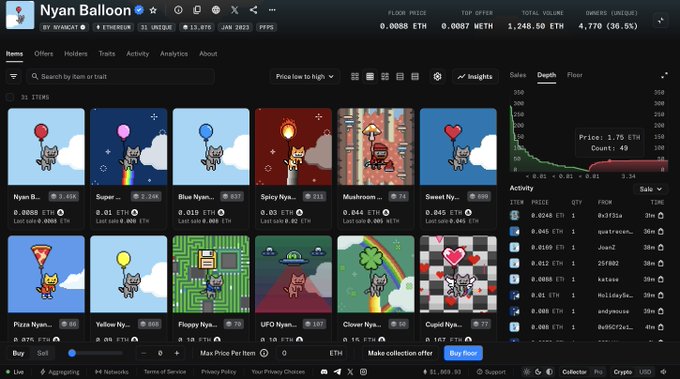Toggle the Insights panel button

click(475, 76)
